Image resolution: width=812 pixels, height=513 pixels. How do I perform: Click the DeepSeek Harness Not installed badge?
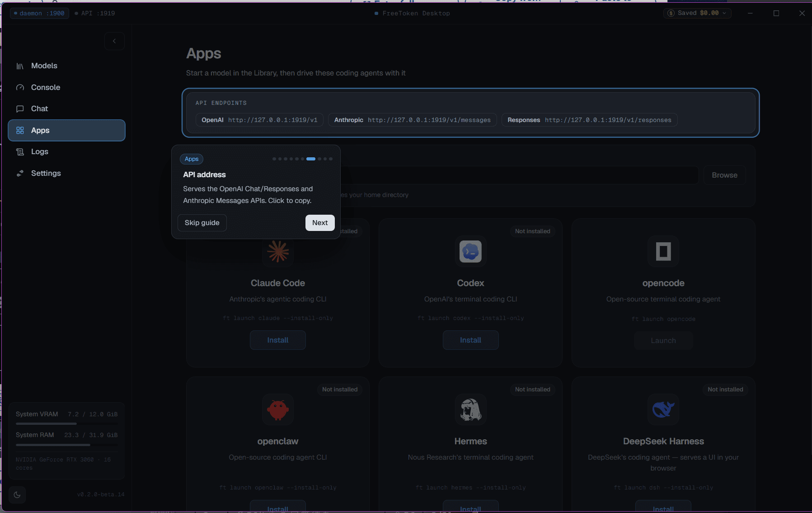click(725, 390)
